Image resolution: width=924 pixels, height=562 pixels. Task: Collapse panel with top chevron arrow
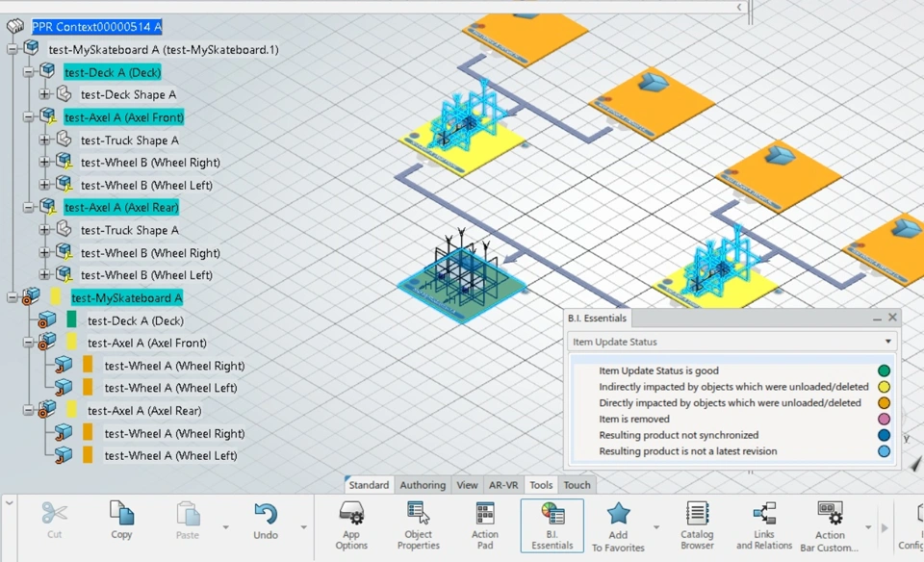739,7
